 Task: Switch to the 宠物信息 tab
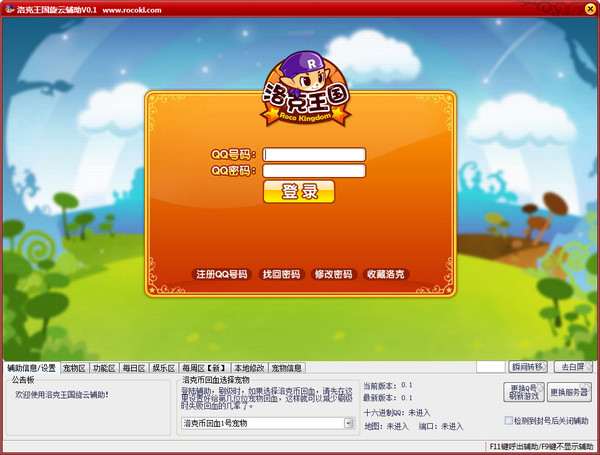coord(287,368)
